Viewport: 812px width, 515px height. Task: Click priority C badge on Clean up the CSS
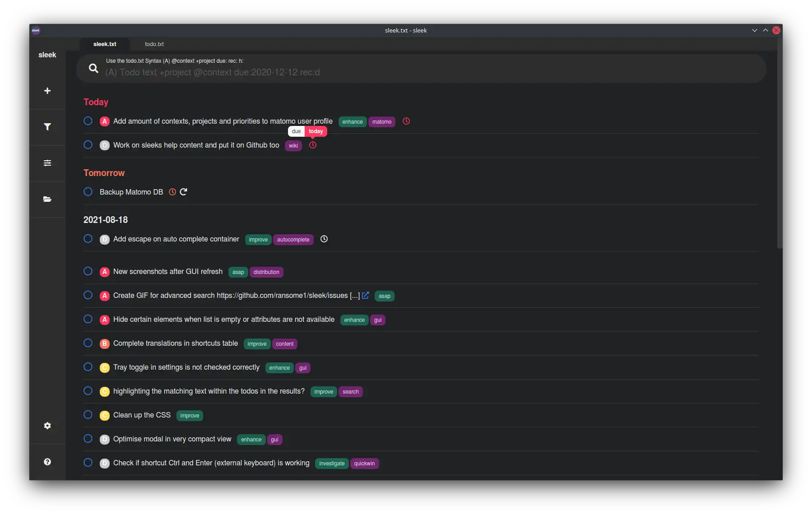(105, 415)
